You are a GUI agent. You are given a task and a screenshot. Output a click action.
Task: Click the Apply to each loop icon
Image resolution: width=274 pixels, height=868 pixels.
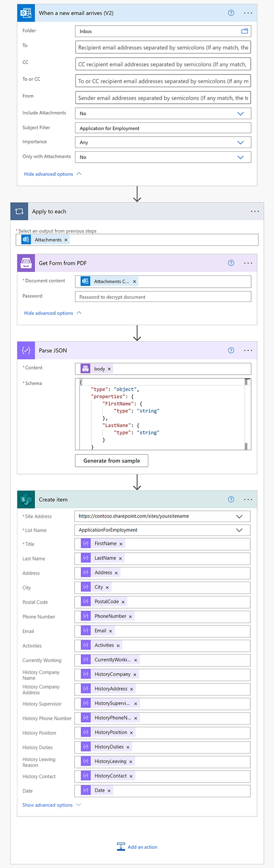coord(19,211)
